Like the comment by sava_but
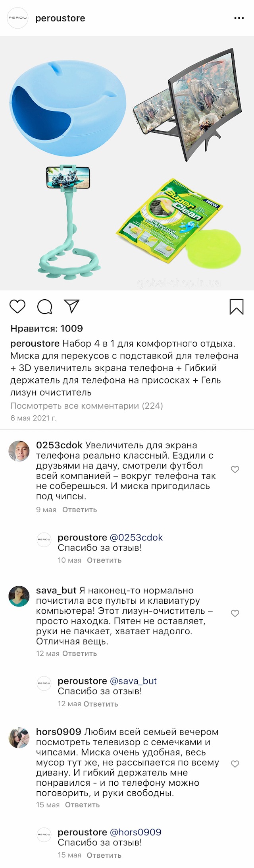Screen dimensions: 254x868 click(x=235, y=613)
